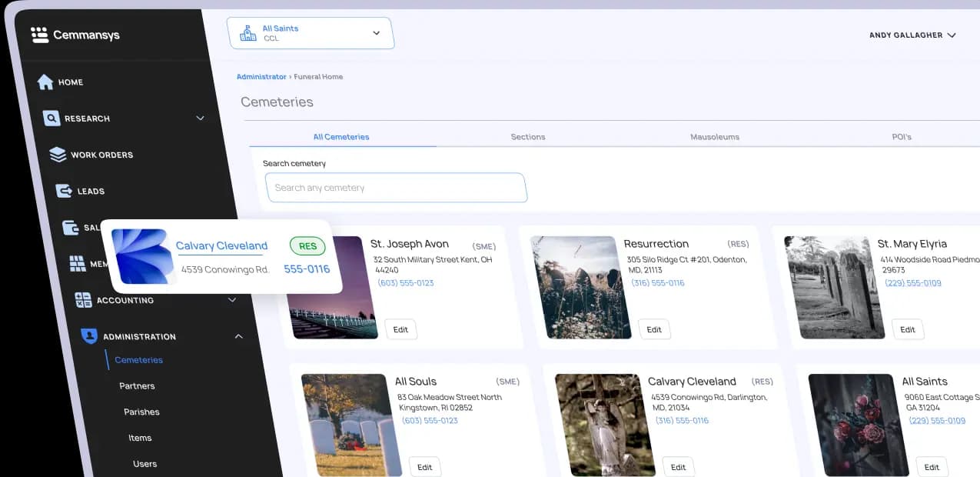This screenshot has height=477, width=980.
Task: Edit the All Souls cemetery
Action: pos(425,467)
